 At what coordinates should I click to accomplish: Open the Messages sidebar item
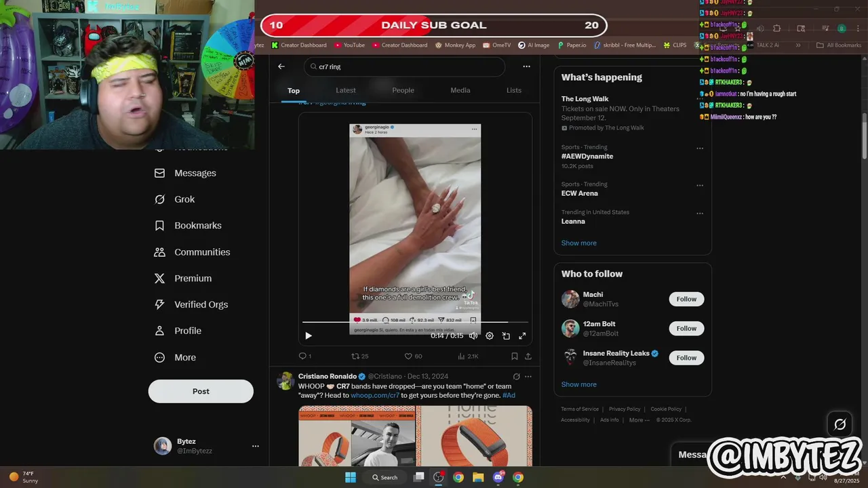click(x=185, y=173)
